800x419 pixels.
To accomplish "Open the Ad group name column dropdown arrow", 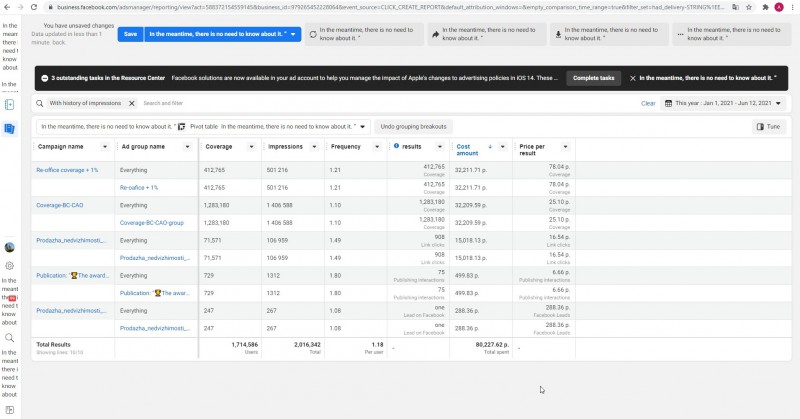I will pyautogui.click(x=187, y=146).
